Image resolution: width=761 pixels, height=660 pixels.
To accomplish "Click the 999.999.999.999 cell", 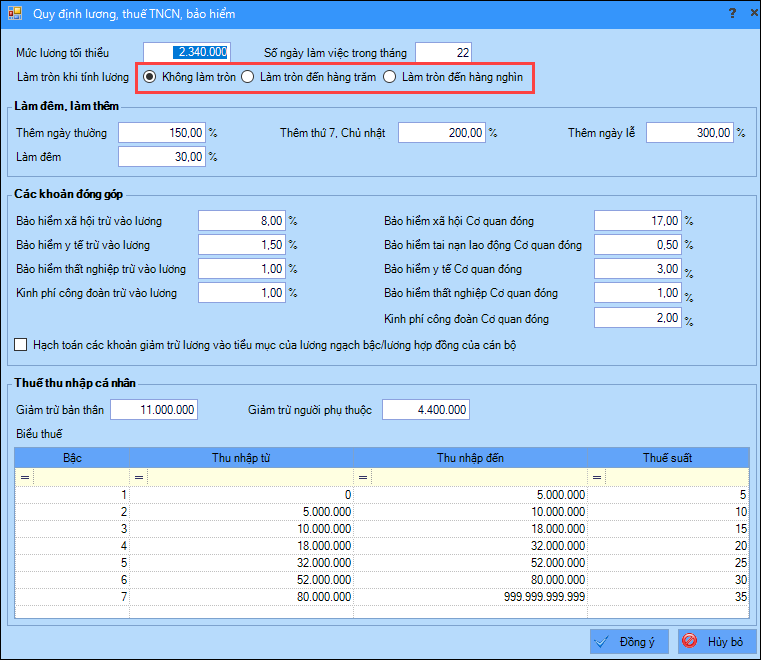I will tap(470, 597).
